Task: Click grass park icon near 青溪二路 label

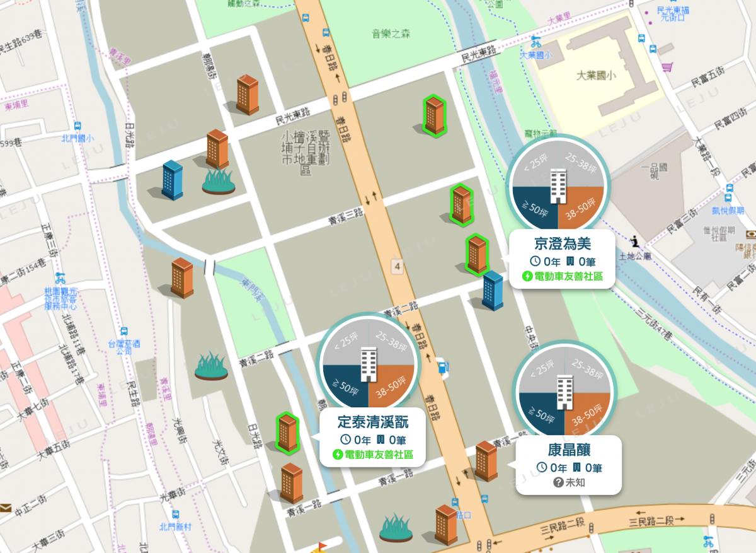Action: 211,366
